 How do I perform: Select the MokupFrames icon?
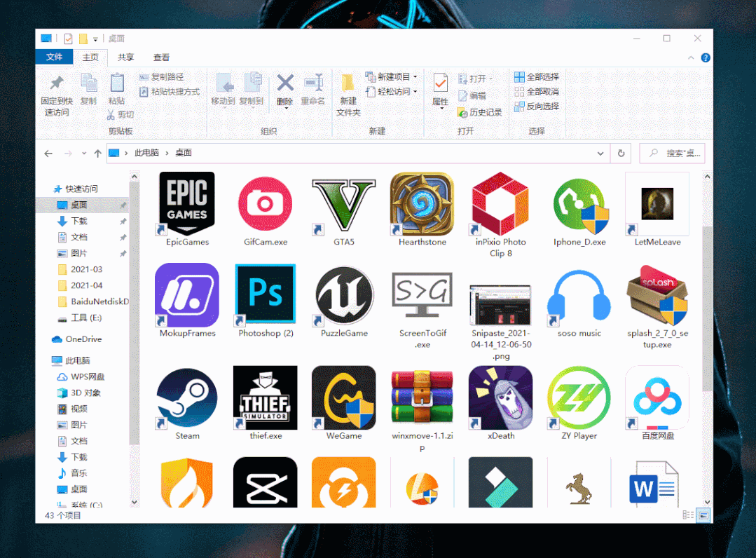pyautogui.click(x=187, y=294)
